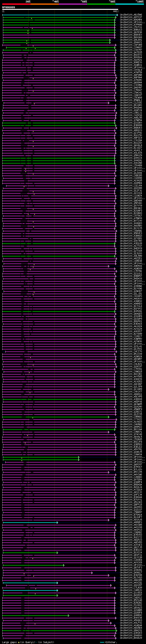Open hit UniRef100_B9GHR4
The image size is (146, 644).
[131, 20]
